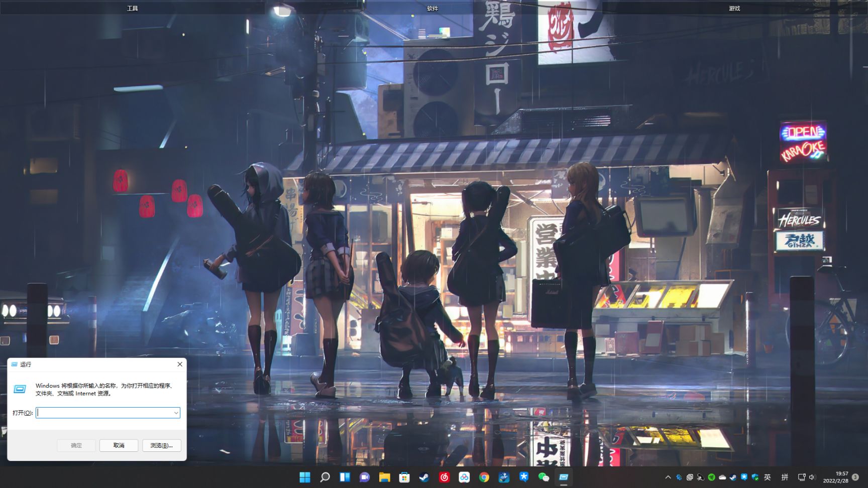Launch Google Chrome from taskbar
868x488 pixels.
pyautogui.click(x=484, y=477)
